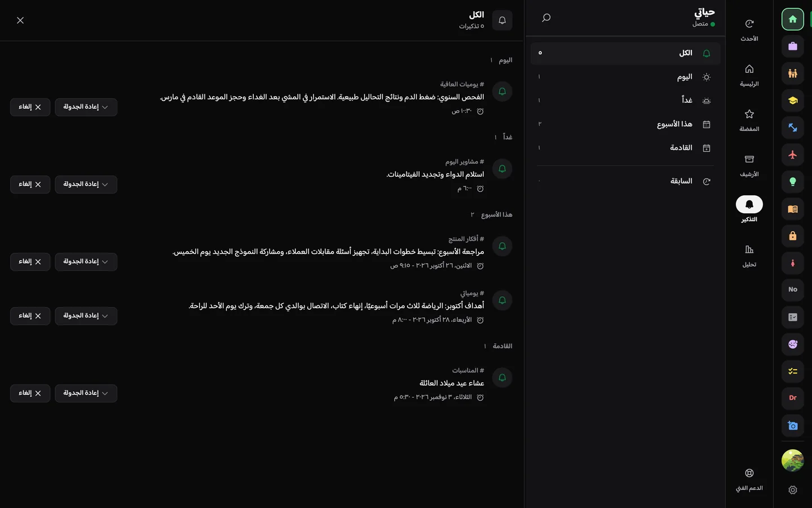Open the yellow graduation cap workspace
The image size is (812, 508).
[x=793, y=100]
